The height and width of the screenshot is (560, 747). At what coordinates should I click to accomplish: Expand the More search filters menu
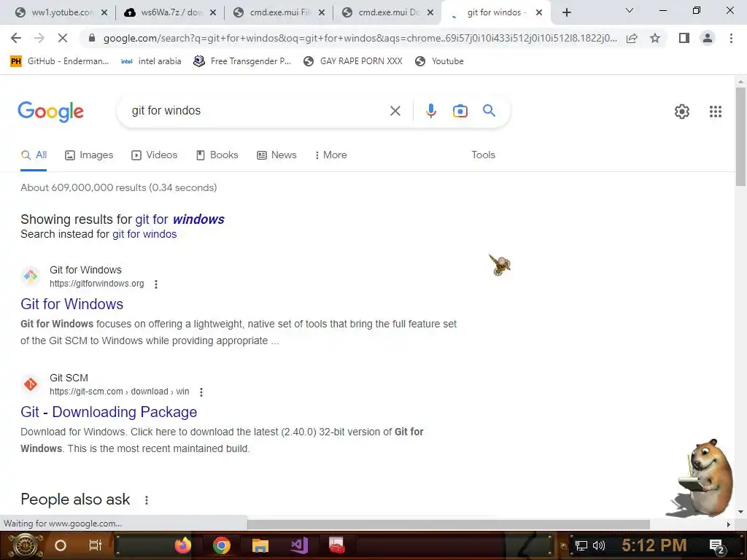[x=330, y=155]
